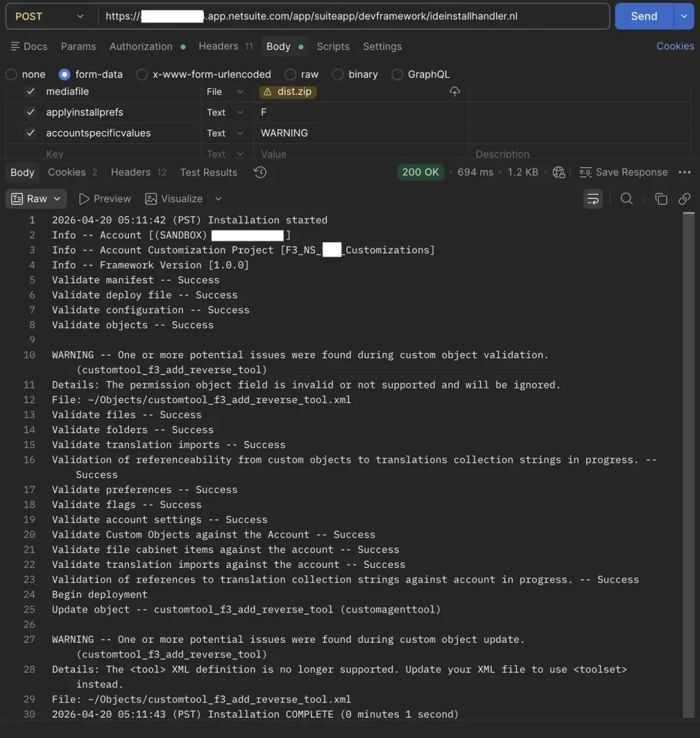Viewport: 700px width, 738px height.
Task: Click the network globe lock icon
Action: tap(559, 173)
